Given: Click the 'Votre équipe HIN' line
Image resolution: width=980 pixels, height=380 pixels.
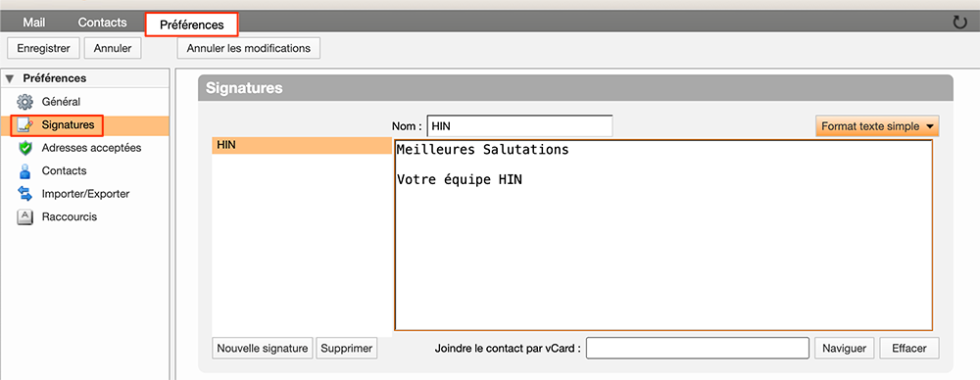Looking at the screenshot, I should click(460, 180).
